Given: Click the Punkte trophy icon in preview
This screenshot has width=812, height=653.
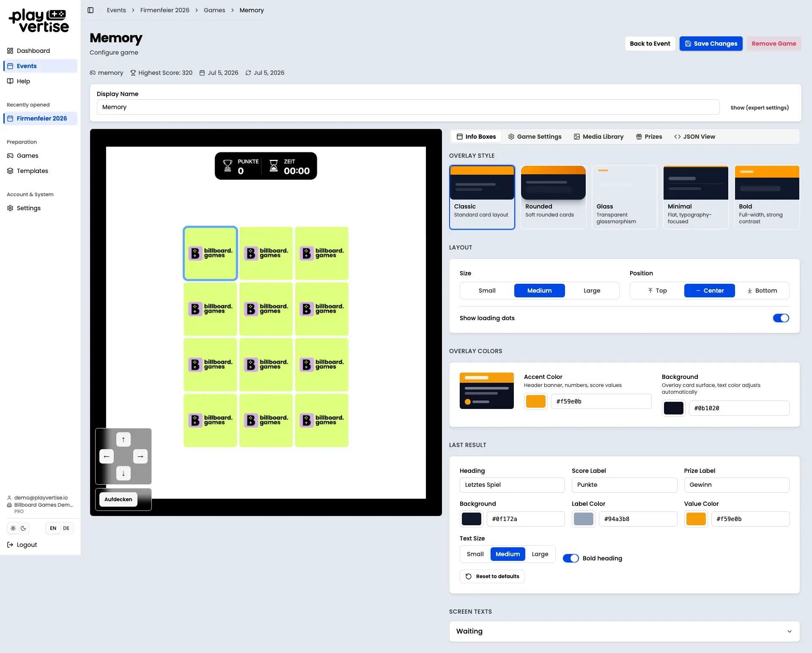Looking at the screenshot, I should point(228,166).
